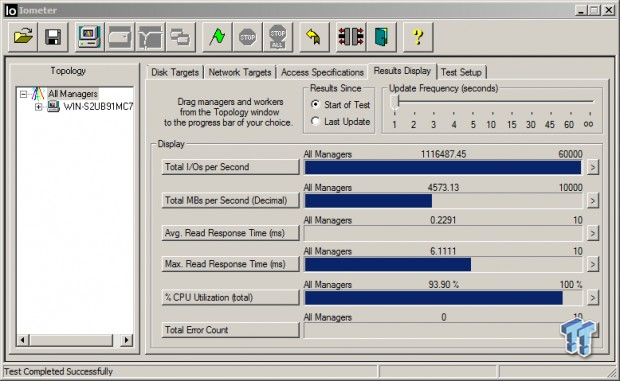Click the Test Completed Successfully status text
Viewport: 620px width, 381px height.
(x=59, y=372)
